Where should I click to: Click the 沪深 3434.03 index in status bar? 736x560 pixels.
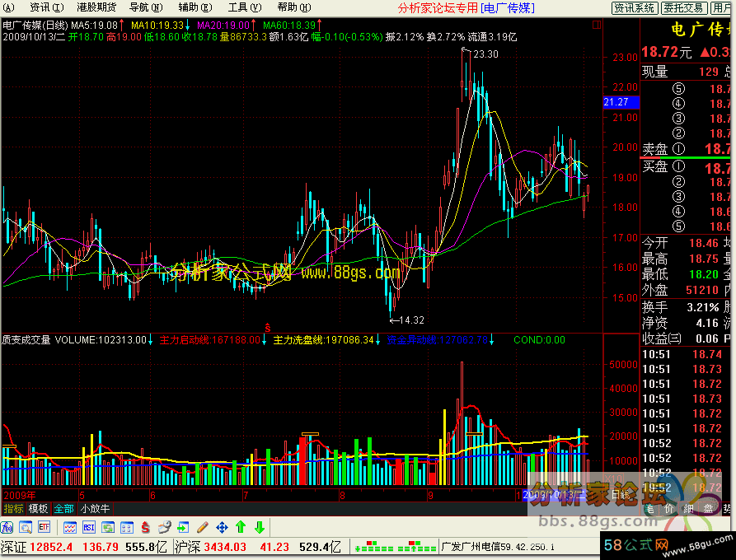click(211, 547)
